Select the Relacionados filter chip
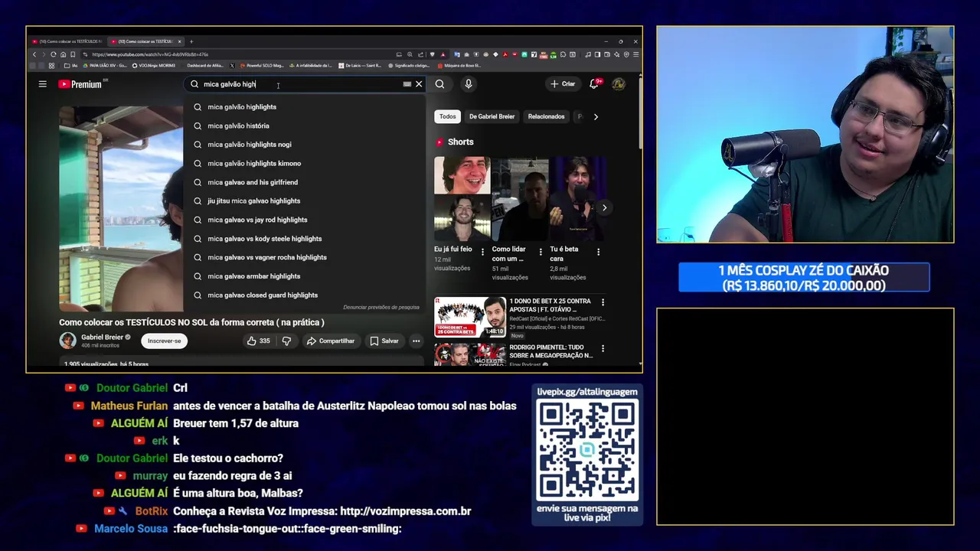Screen dimensions: 980x551 [x=546, y=116]
